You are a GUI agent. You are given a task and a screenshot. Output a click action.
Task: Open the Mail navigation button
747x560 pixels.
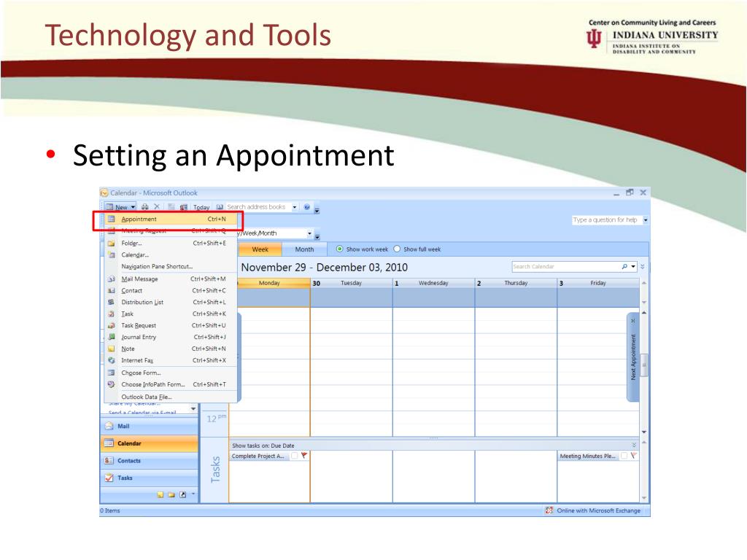click(149, 426)
